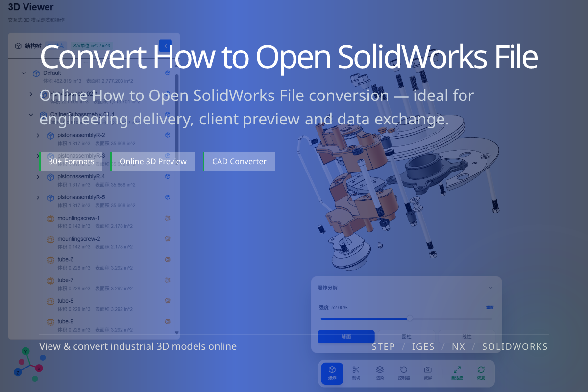This screenshot has width=588, height=392.
Task: Select 圆柱 cylindrical explode mode
Action: tap(406, 337)
